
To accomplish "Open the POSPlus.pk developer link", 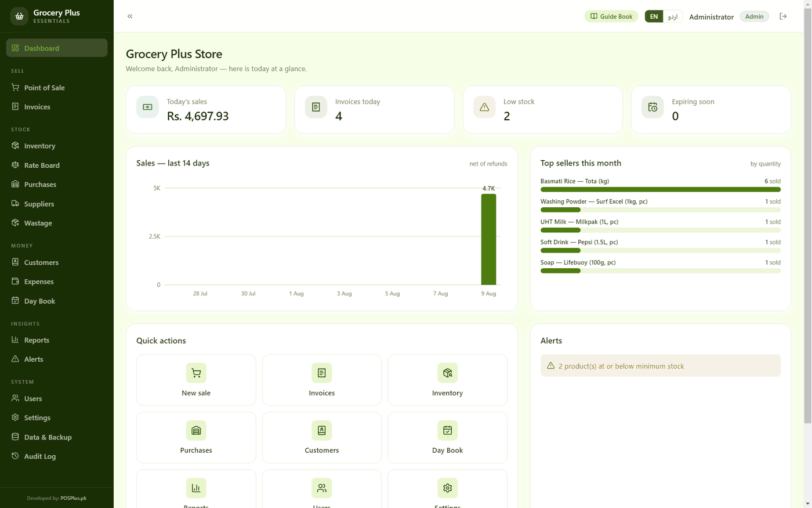I will pos(74,498).
